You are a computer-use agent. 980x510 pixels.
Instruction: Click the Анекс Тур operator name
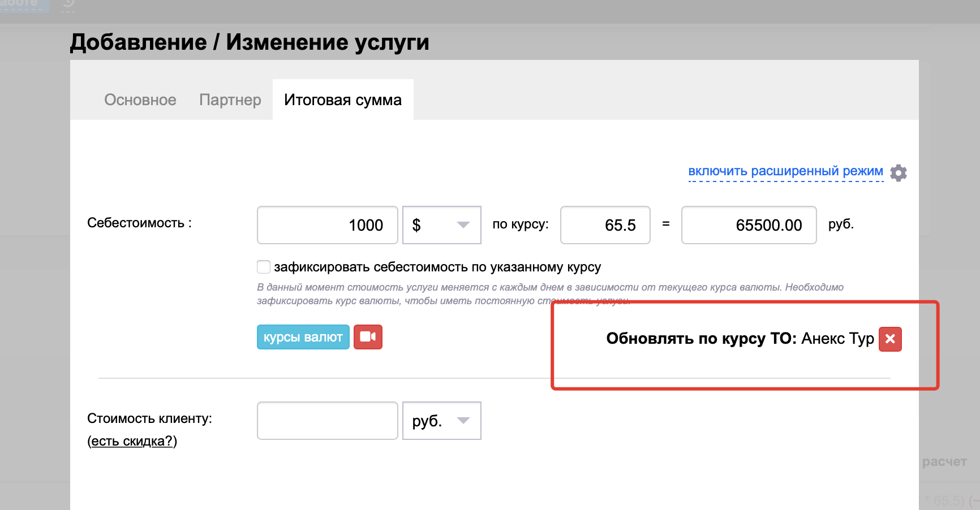click(838, 339)
